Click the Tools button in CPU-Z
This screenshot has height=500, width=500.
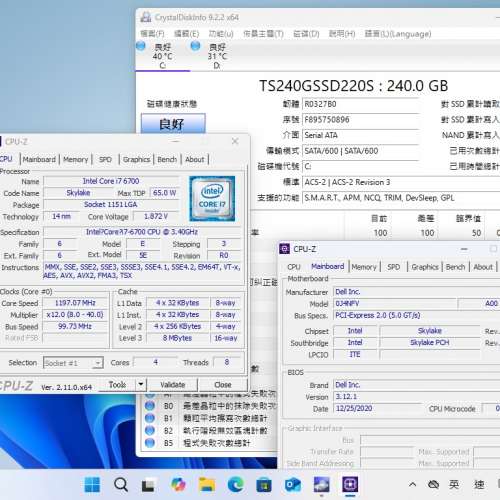pos(117,385)
